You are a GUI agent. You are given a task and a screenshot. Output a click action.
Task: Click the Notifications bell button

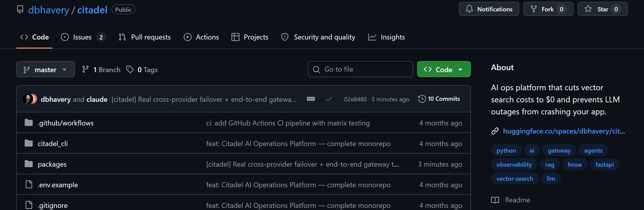point(489,9)
